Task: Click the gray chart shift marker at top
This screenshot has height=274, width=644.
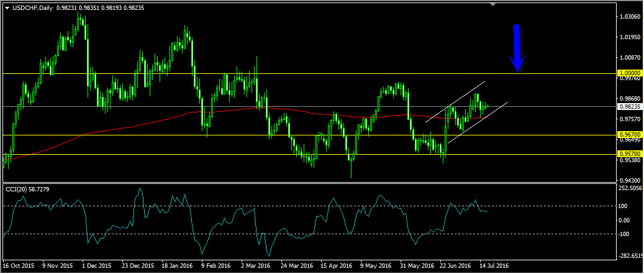Action: [x=493, y=5]
